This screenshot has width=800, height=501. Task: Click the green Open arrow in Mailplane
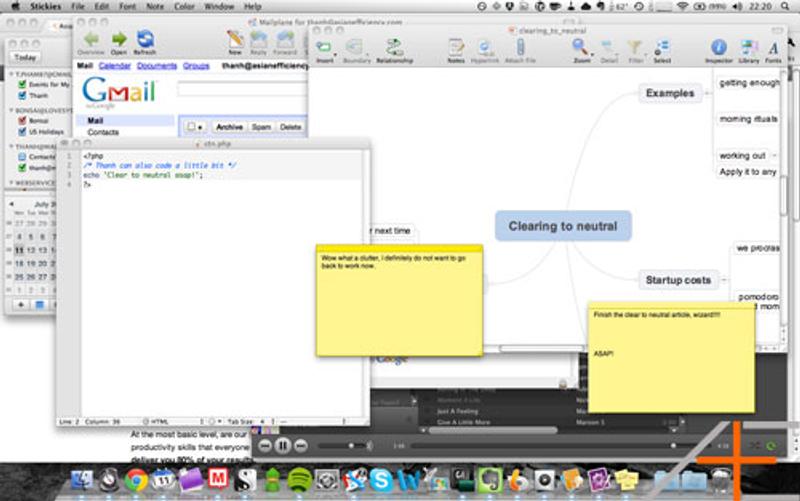pos(119,40)
